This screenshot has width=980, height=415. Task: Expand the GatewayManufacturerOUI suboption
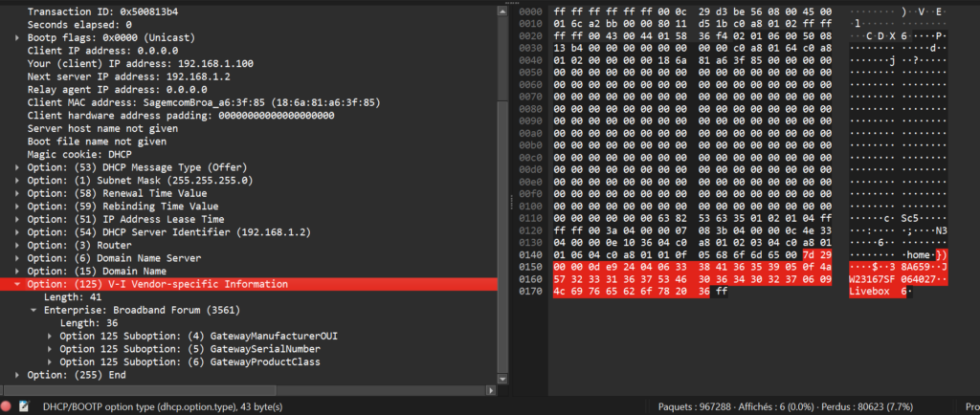tap(51, 336)
